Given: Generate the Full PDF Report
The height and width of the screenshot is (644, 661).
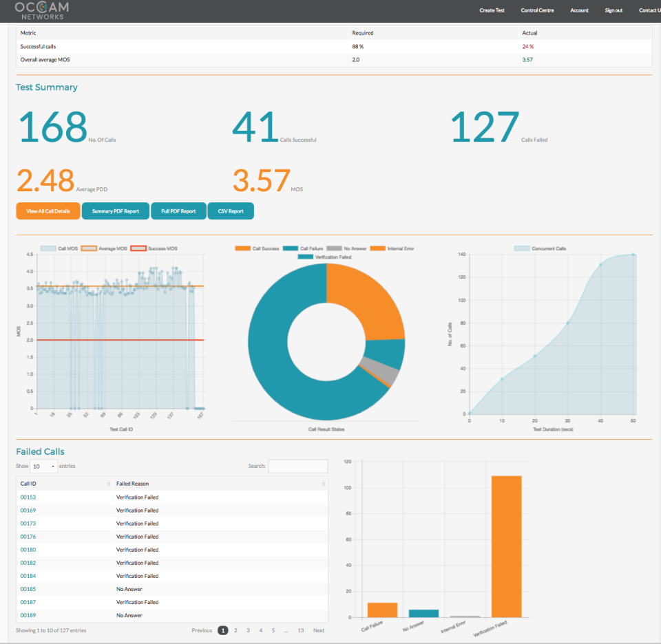Looking at the screenshot, I should 178,211.
